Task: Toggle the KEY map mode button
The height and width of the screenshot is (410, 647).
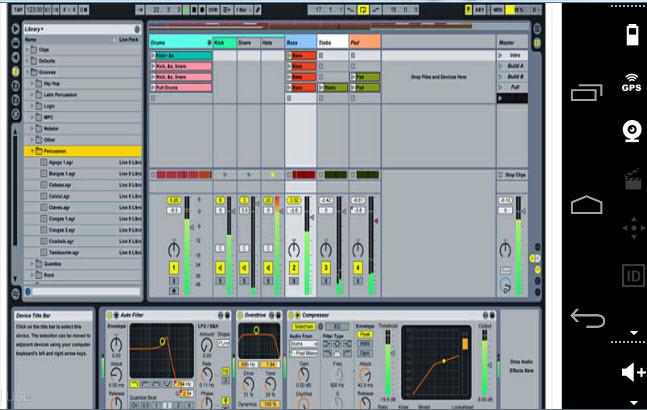Action: point(480,9)
